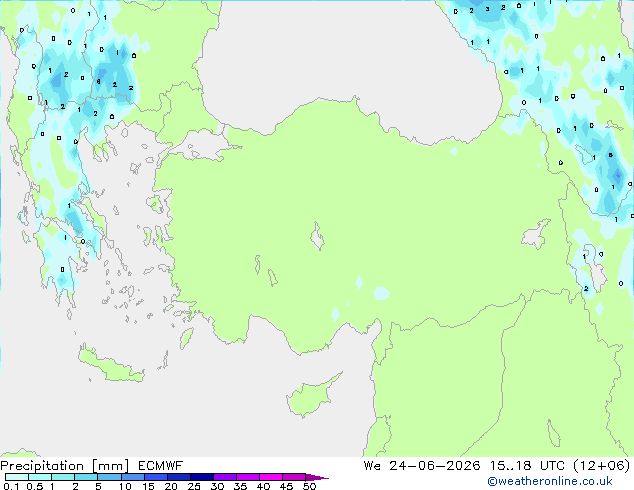634x490 pixels.
Task: Click the Sea of Marmara on the map
Action: coord(202,146)
